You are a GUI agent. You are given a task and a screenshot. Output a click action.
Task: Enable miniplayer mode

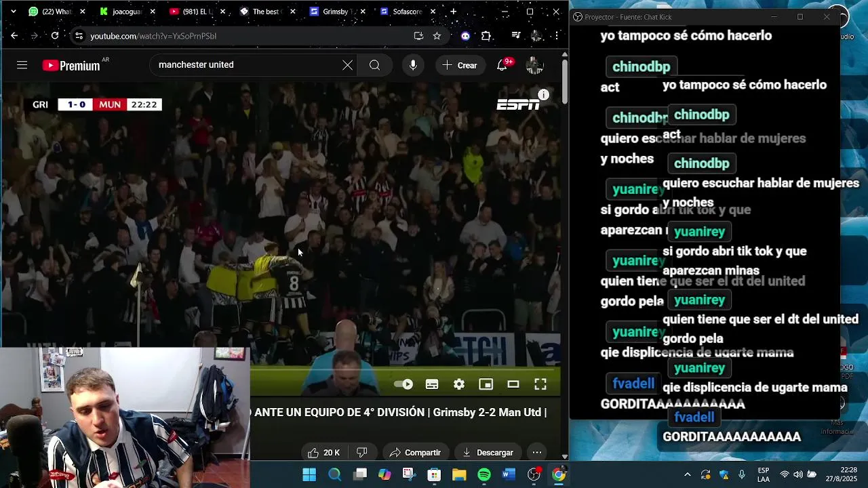click(x=486, y=384)
